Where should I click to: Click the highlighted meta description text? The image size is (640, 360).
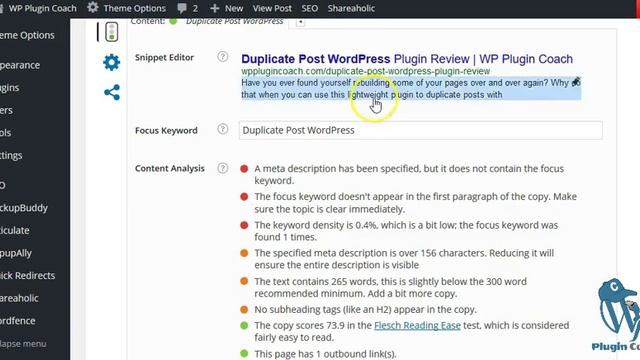[x=411, y=89]
